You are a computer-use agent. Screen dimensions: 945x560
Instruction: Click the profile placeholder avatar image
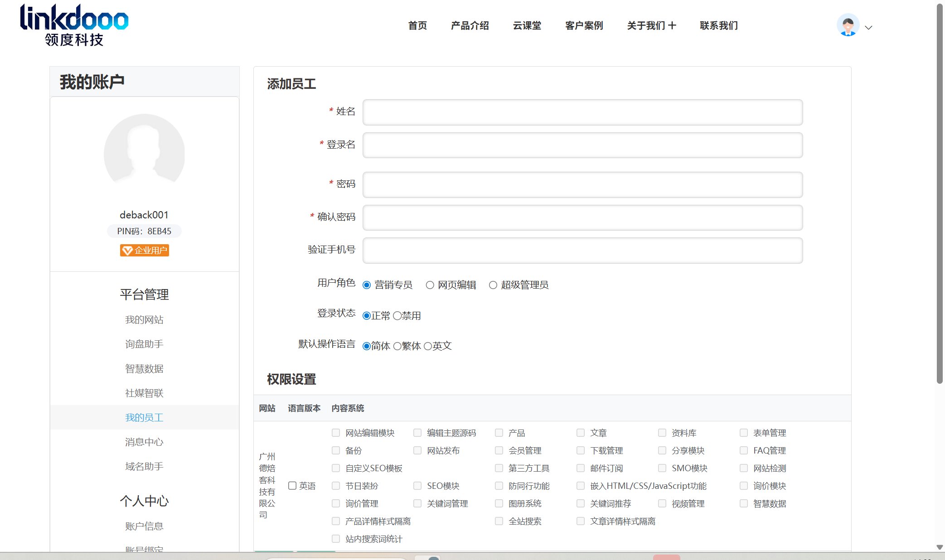144,154
